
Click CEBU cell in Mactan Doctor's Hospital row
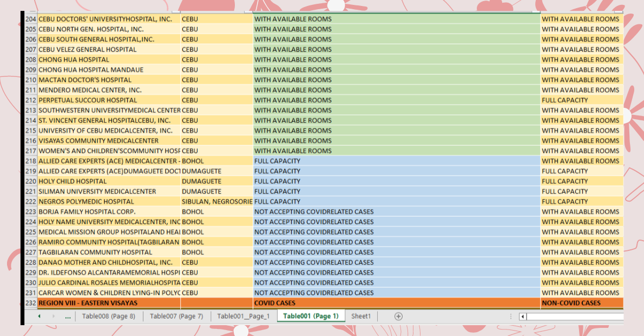(217, 80)
